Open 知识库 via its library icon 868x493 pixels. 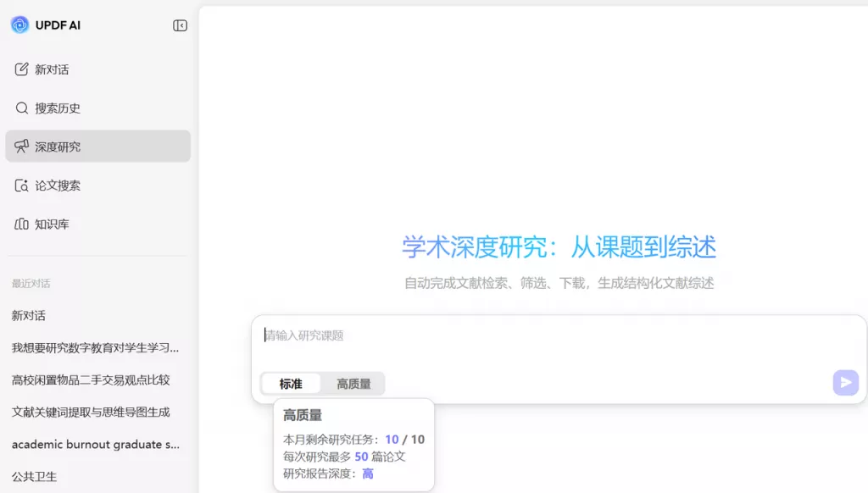click(22, 223)
